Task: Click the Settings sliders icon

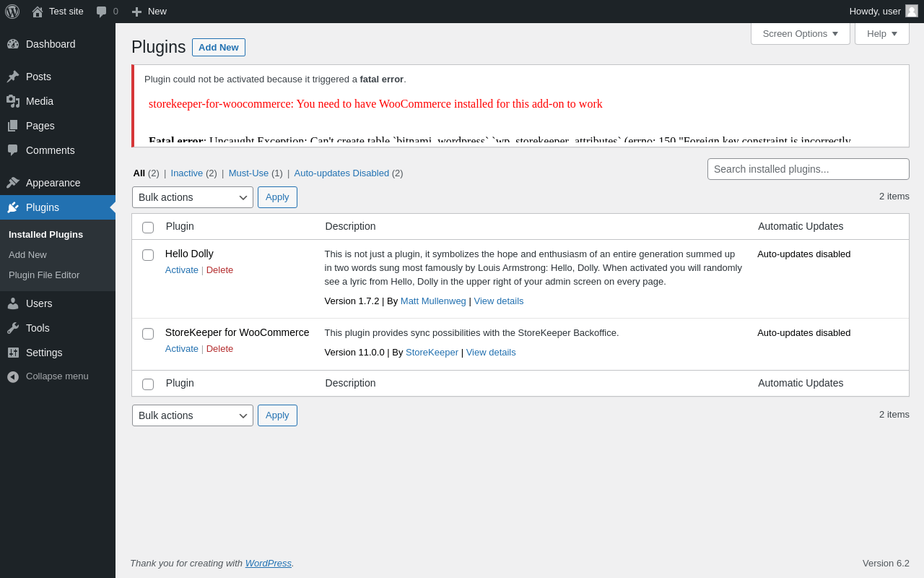Action: tap(13, 353)
